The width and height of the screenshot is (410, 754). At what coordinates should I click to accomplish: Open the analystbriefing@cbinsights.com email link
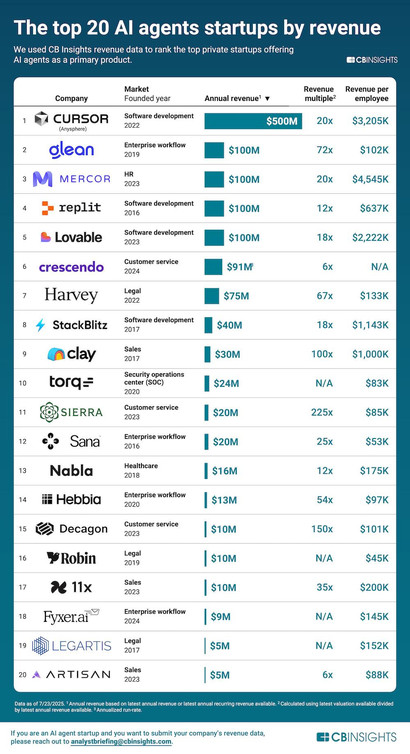[121, 741]
